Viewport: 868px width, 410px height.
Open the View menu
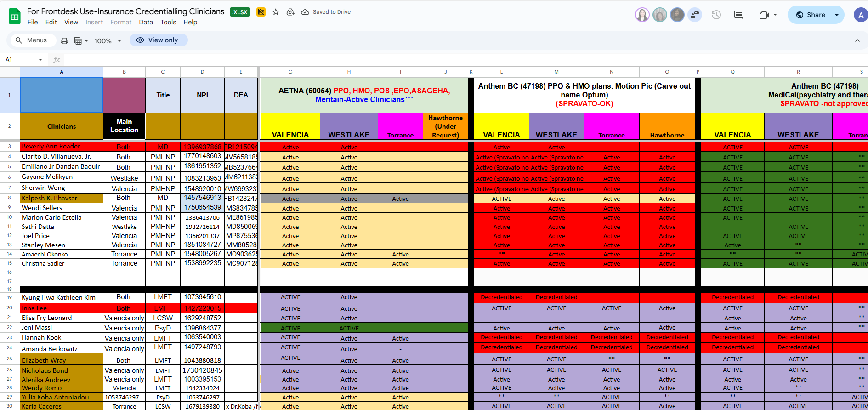tap(71, 22)
